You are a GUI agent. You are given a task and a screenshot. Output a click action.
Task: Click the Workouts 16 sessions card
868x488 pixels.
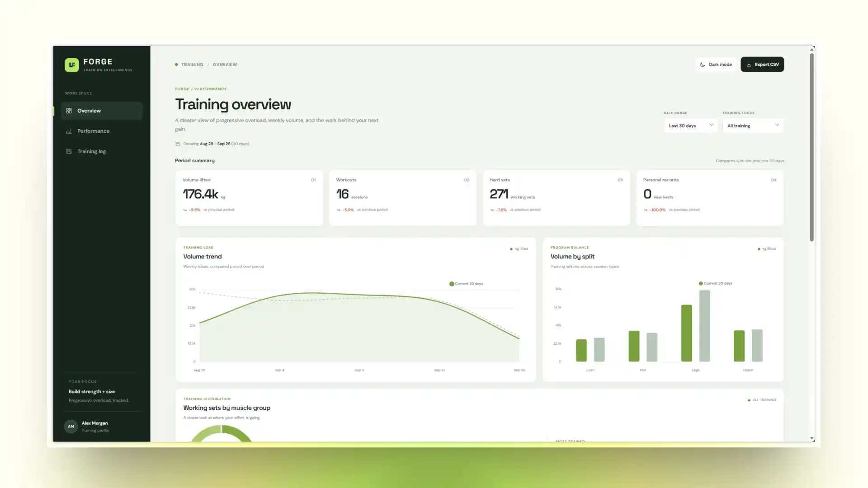403,198
